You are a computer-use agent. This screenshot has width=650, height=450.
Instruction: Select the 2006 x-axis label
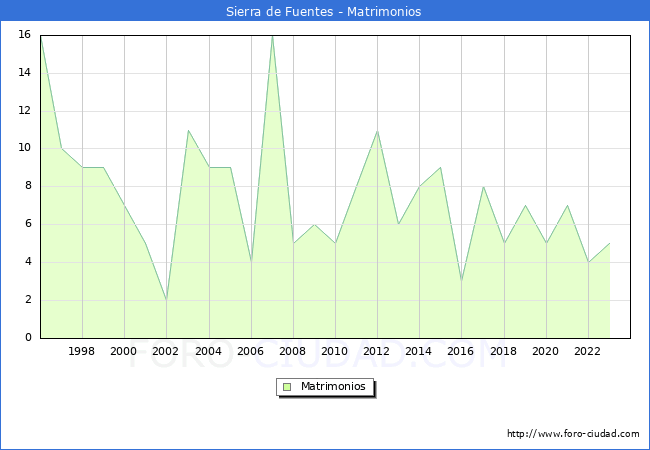coord(250,351)
